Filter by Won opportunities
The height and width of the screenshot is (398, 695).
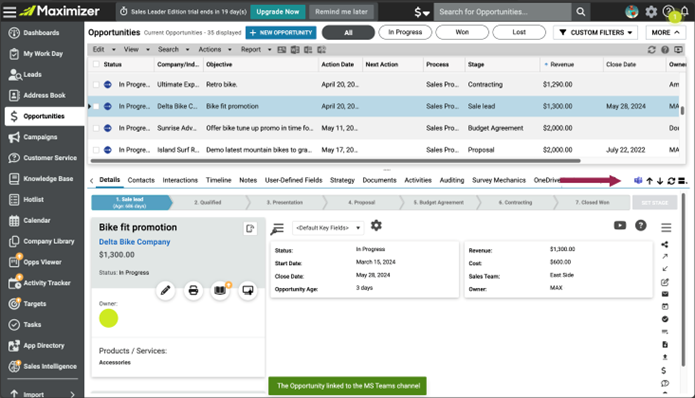(x=462, y=32)
